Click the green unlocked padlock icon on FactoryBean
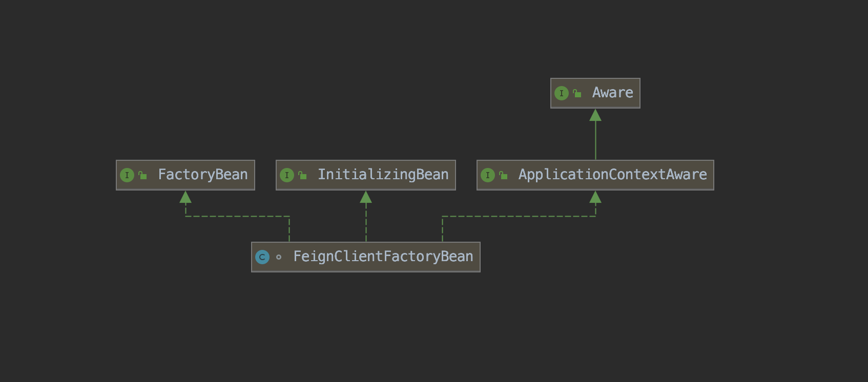The width and height of the screenshot is (868, 382). [x=142, y=175]
